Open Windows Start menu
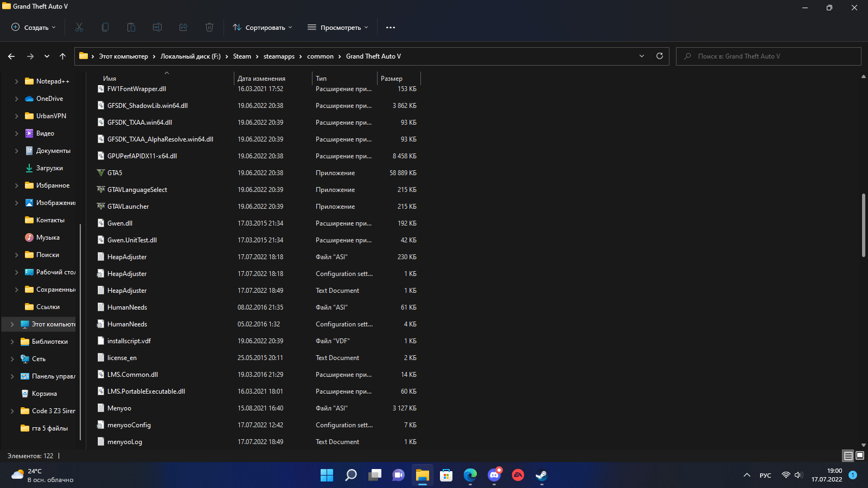 click(327, 476)
